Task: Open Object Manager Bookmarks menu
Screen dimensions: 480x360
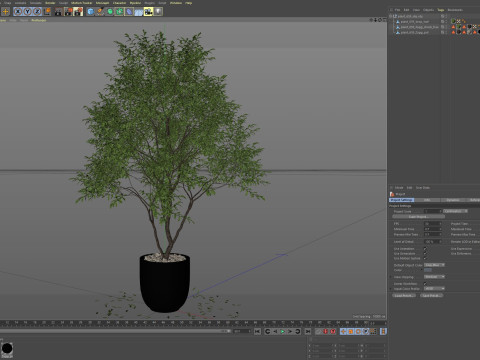Action: tap(455, 10)
